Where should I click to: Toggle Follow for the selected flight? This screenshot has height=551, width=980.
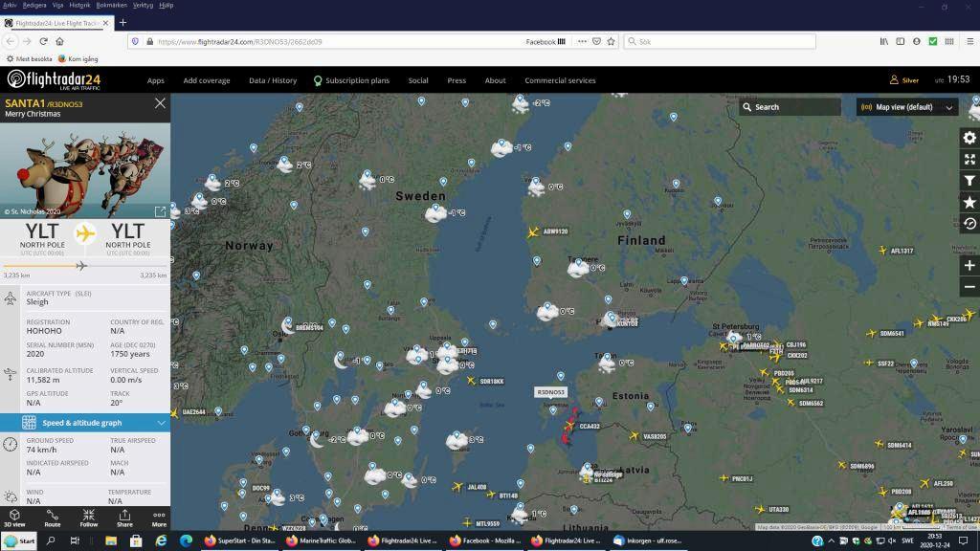(89, 518)
